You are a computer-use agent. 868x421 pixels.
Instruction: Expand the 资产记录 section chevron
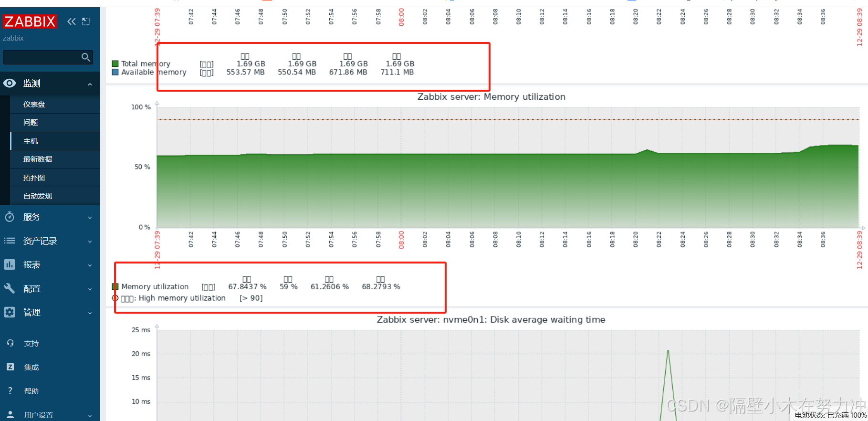90,242
